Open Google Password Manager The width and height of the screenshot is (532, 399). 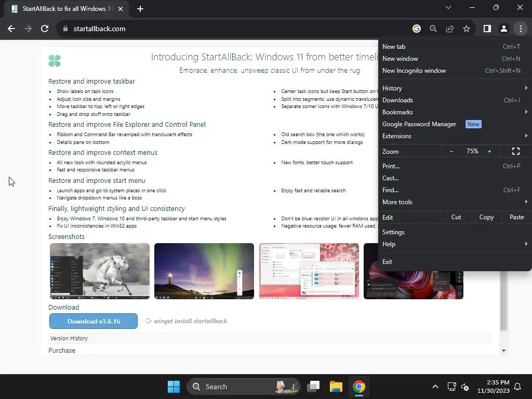(x=455, y=124)
